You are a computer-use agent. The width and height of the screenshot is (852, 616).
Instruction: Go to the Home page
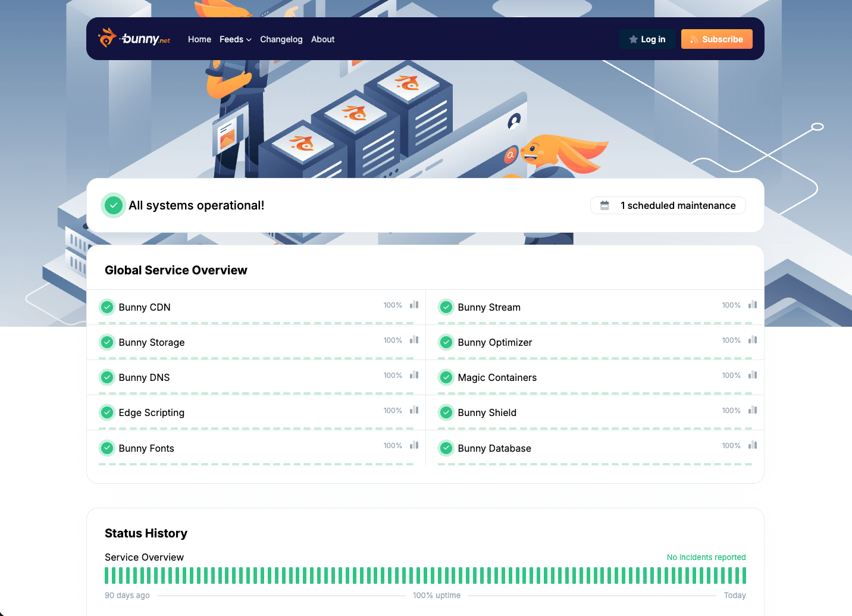[199, 39]
